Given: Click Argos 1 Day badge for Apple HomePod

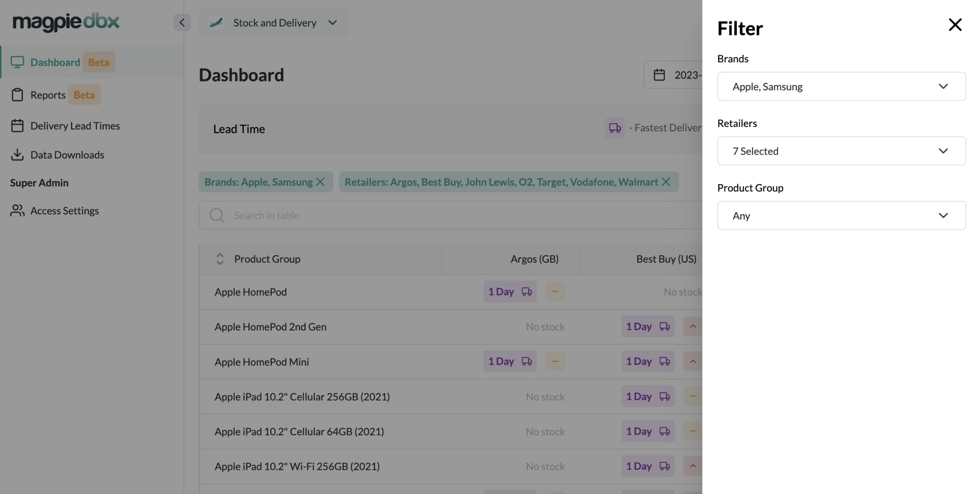Looking at the screenshot, I should click(x=510, y=292).
